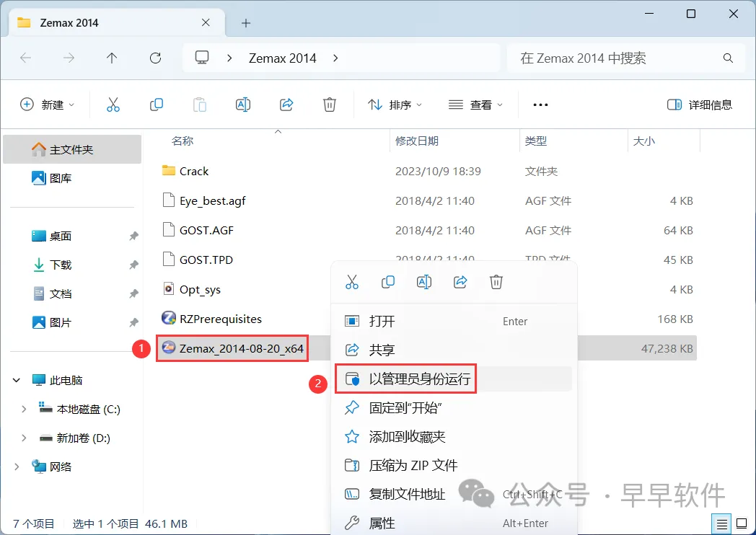
Task: Copy via the context menu copy icon
Action: pyautogui.click(x=387, y=282)
